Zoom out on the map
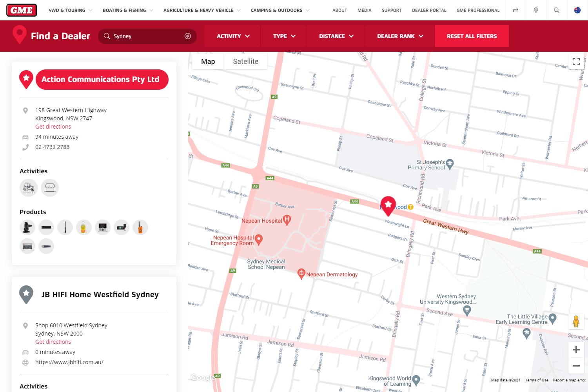588x392 pixels. pos(576,366)
